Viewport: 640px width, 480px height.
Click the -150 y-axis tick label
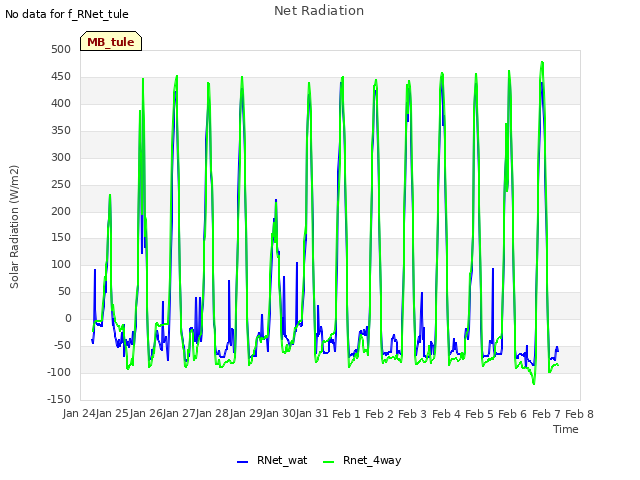point(59,399)
